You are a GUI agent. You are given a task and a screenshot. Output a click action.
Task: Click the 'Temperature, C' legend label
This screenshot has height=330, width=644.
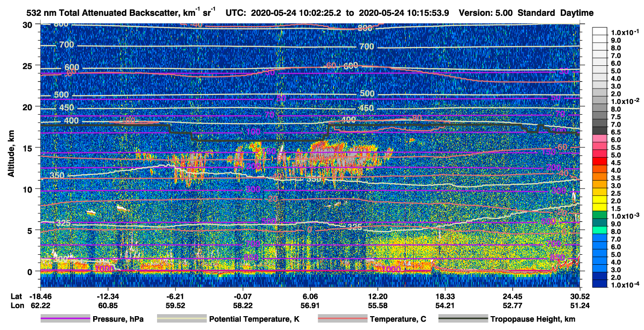point(398,320)
